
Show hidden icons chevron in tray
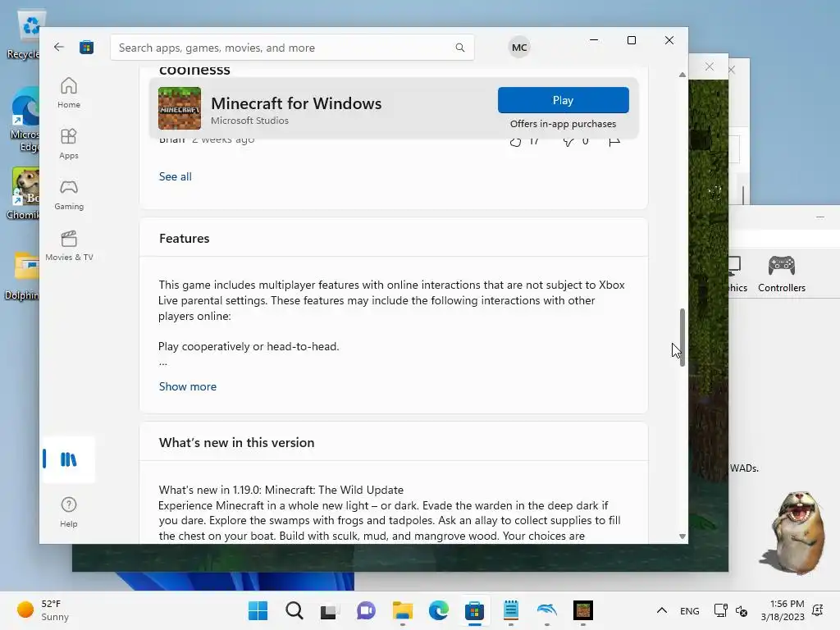pos(662,610)
